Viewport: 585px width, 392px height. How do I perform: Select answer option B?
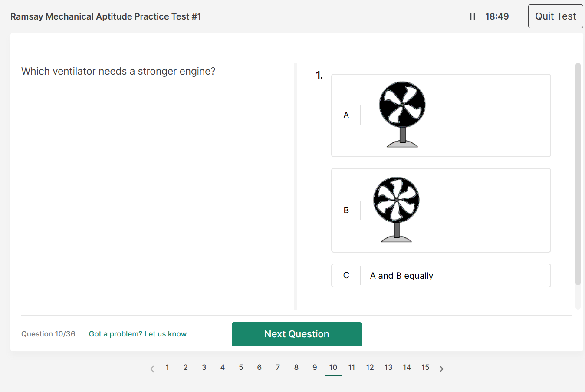coord(346,210)
